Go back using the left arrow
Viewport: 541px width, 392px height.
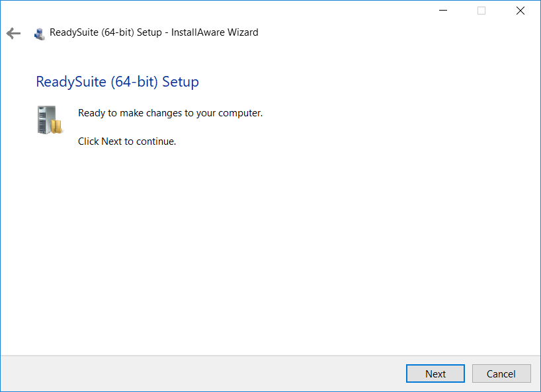pos(13,34)
